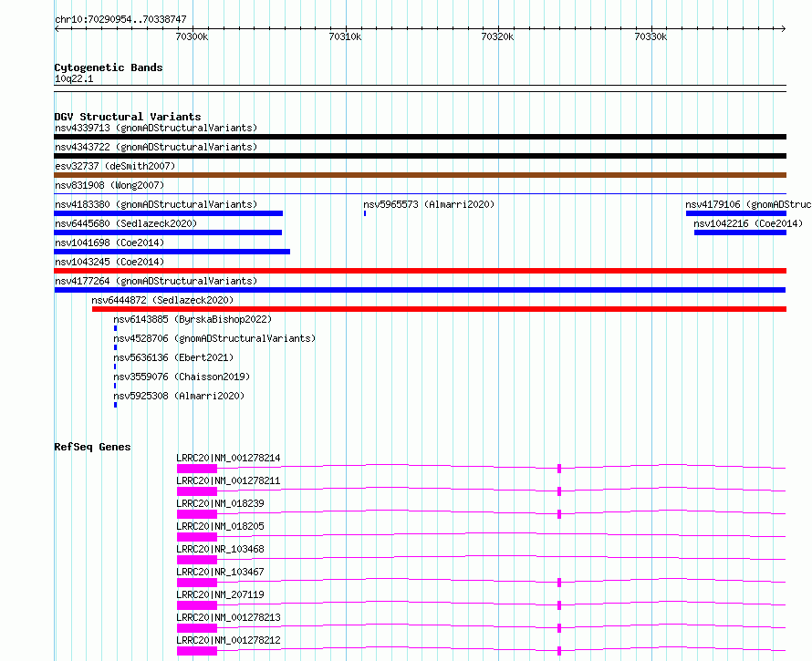The image size is (812, 661).
Task: Open the DGV Structural Variants track heading
Action: pyautogui.click(x=128, y=117)
